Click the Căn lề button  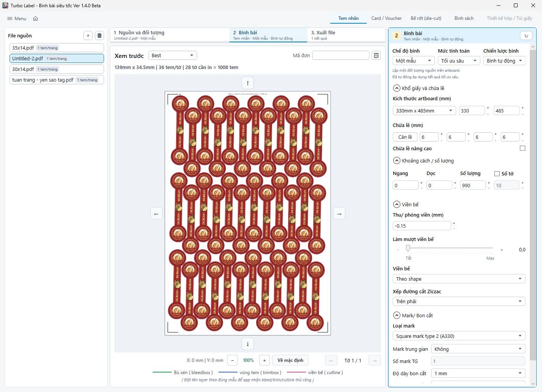pos(405,137)
